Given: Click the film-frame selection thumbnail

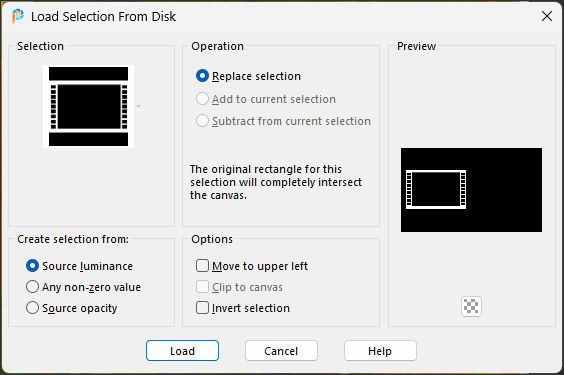Looking at the screenshot, I should (88, 106).
